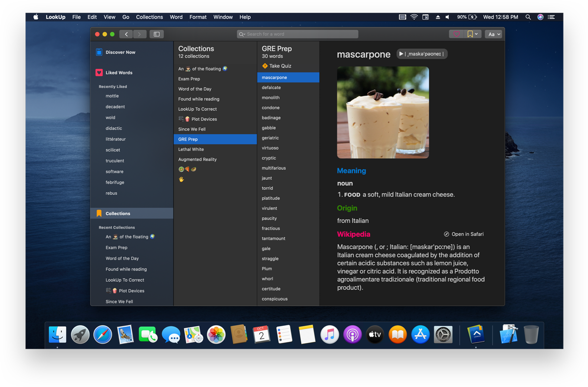Open Apple TV from the Dock

click(375, 335)
